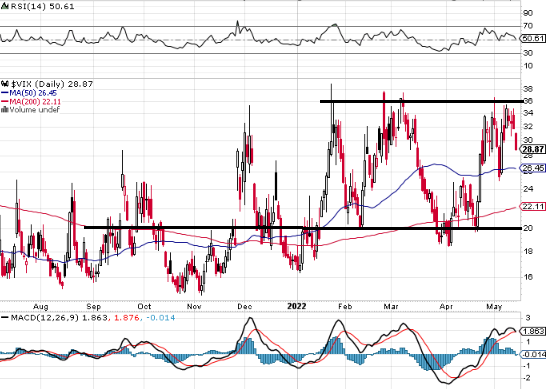
Task: Click the 28.87 last price tag on axis
Action: point(533,149)
